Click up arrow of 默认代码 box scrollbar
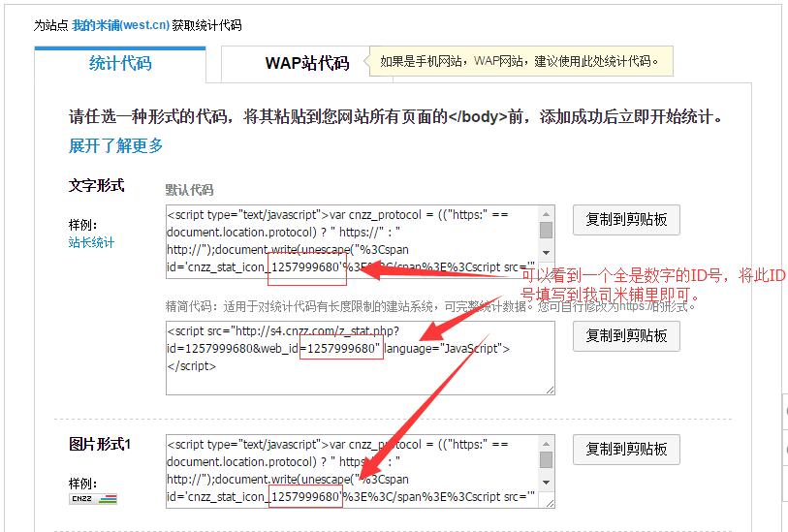This screenshot has height=532, width=788. pos(547,213)
